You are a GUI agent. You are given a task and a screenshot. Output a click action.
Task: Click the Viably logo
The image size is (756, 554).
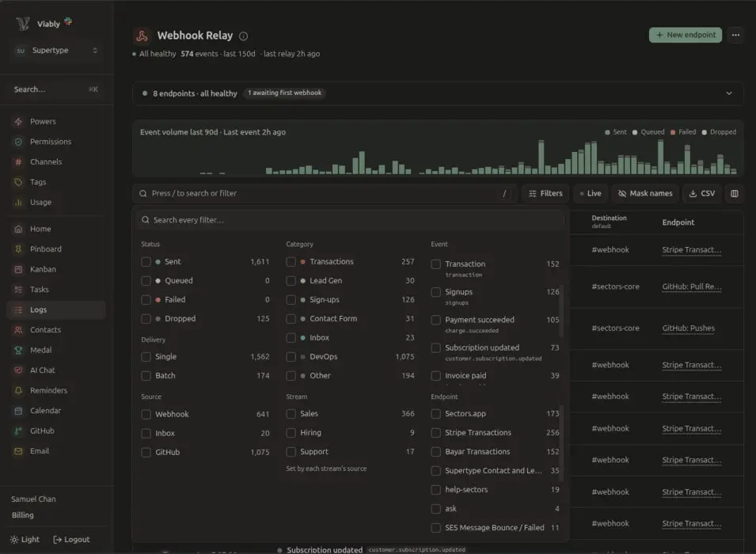coord(23,24)
